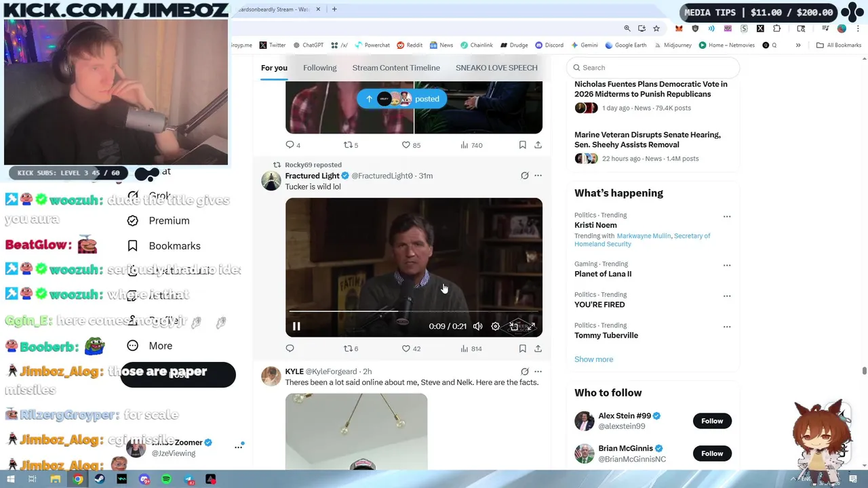Screen dimensions: 868x488
Task: Open Tommy Tuberville trending topic
Action: (x=606, y=335)
